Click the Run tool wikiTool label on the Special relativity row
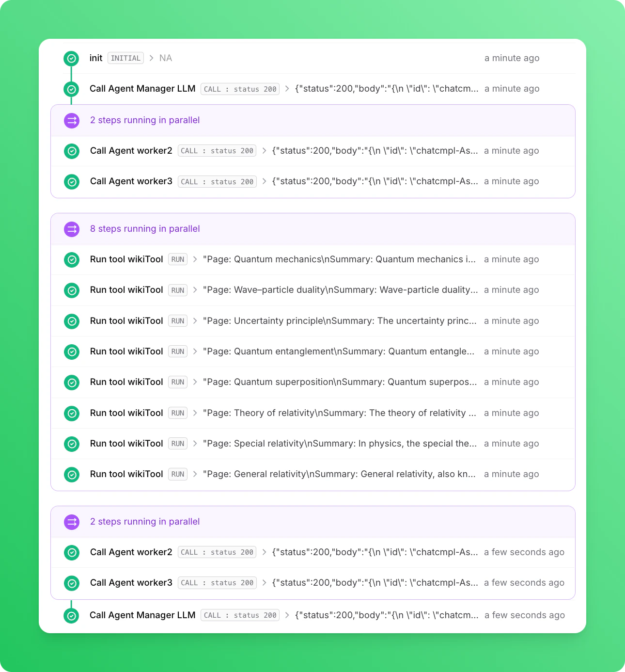625x672 pixels. (x=126, y=444)
